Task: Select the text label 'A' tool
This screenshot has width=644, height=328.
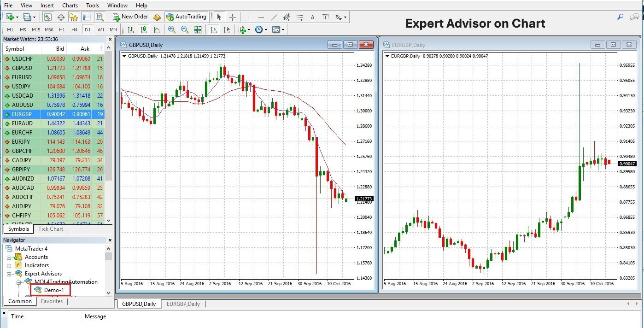Action: point(312,17)
